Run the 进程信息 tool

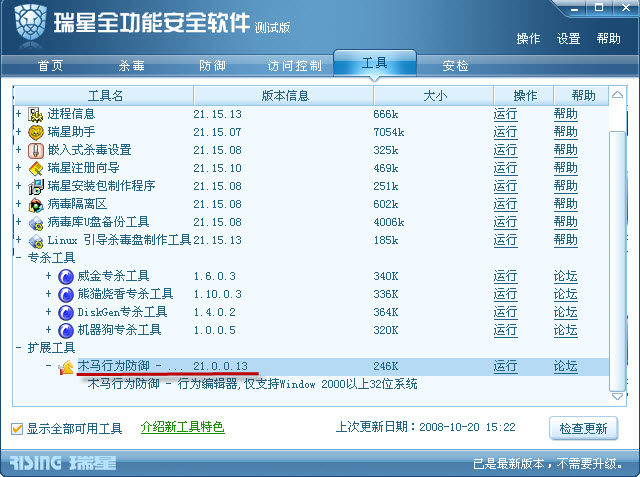[x=505, y=114]
